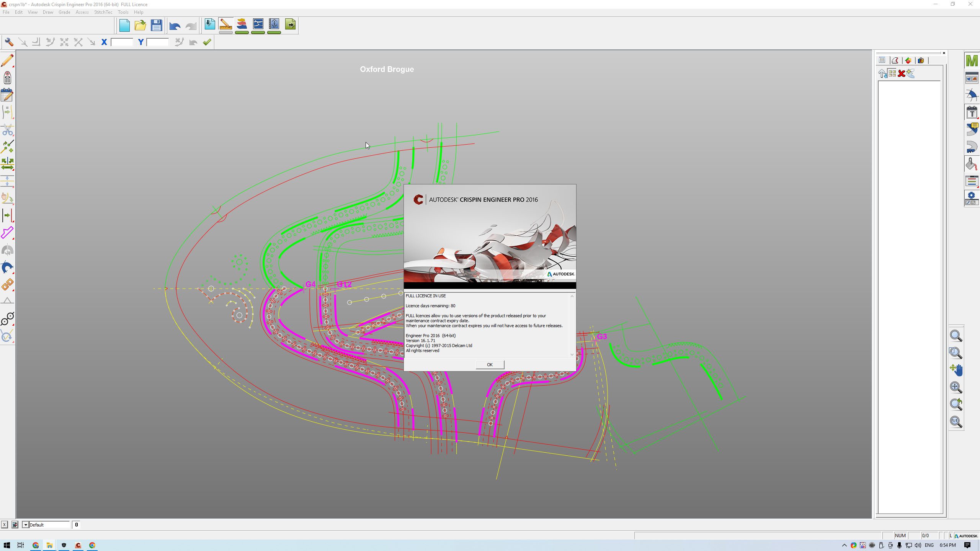
Task: Expand the text calendar tool flyout
Action: click(x=972, y=113)
